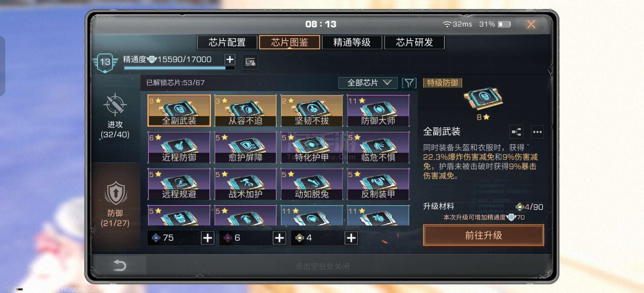Expand the 全部芯片 dropdown
This screenshot has width=644, height=293.
click(368, 83)
